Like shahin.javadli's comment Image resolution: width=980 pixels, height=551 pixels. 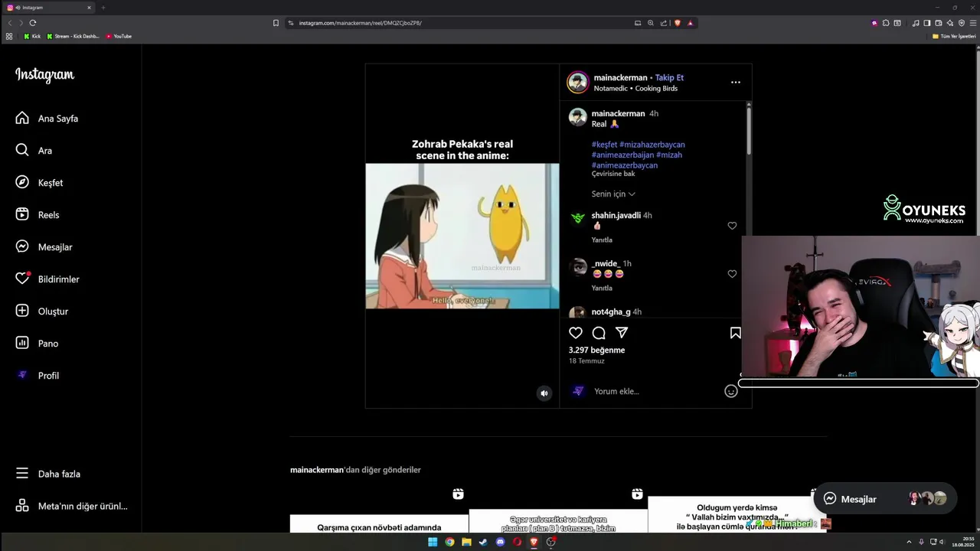coord(732,226)
